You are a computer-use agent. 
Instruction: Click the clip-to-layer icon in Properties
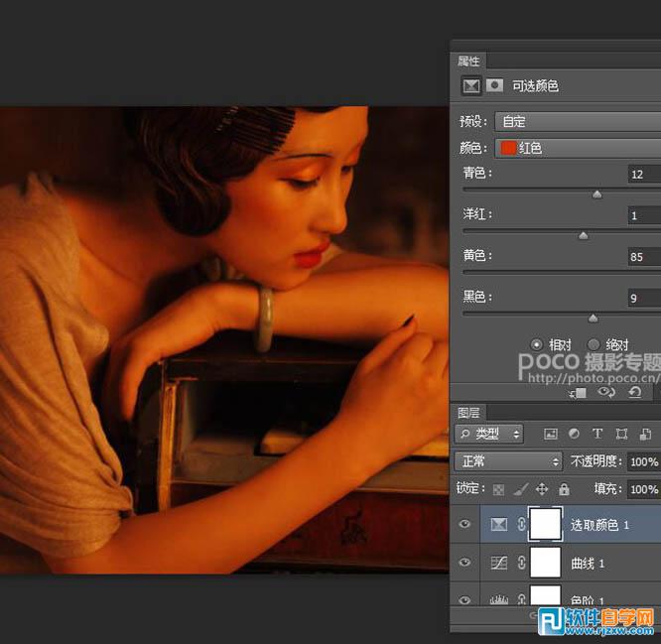(579, 393)
